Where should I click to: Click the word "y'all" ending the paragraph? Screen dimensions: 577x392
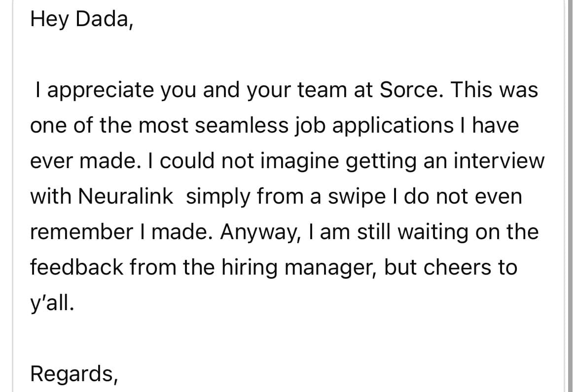(x=51, y=303)
